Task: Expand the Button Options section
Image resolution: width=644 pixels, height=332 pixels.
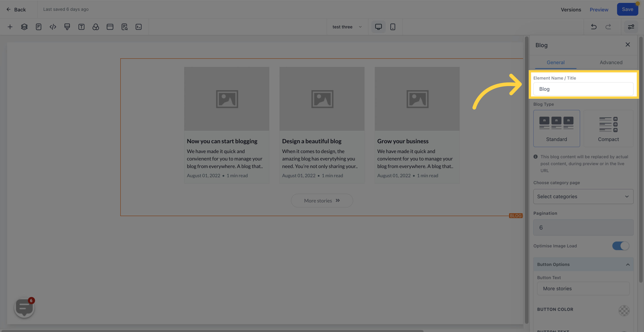Action: click(x=584, y=264)
